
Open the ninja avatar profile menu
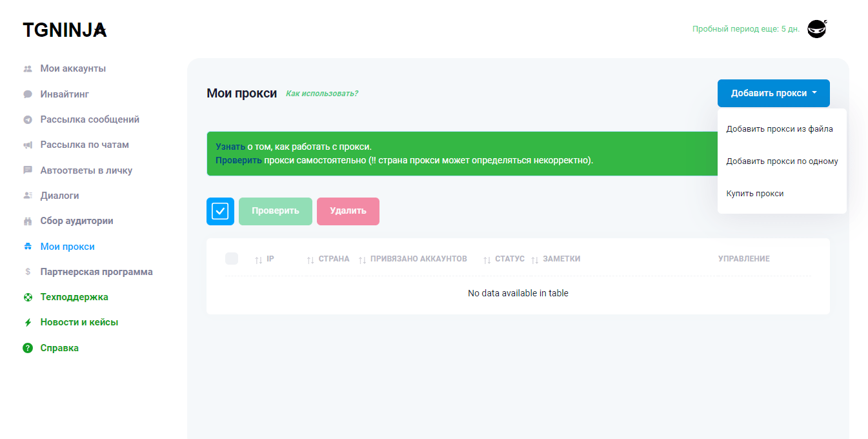click(817, 29)
